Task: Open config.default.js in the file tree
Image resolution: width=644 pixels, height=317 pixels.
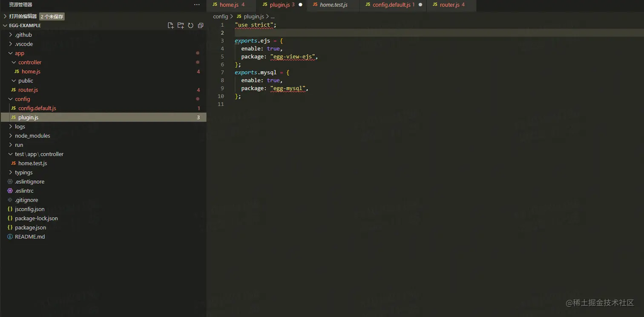Action: tap(37, 108)
